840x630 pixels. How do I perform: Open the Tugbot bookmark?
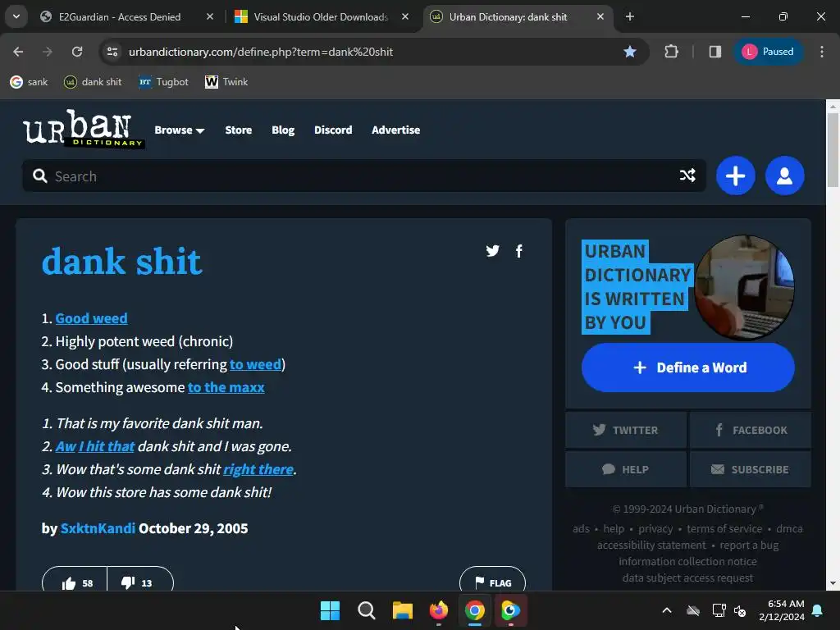[163, 82]
